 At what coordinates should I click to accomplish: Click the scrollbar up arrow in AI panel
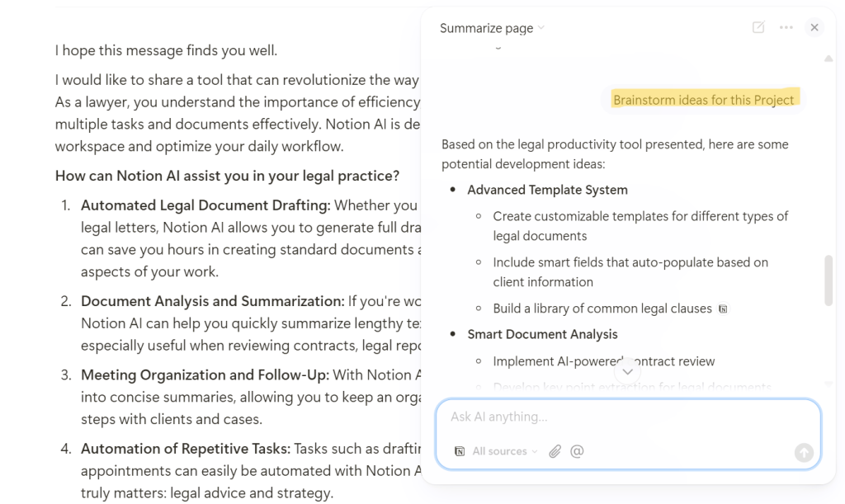(828, 59)
